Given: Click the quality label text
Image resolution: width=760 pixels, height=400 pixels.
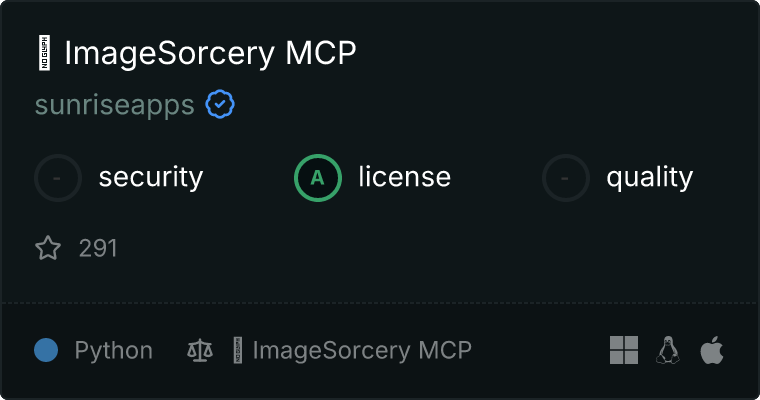Looking at the screenshot, I should click(x=650, y=177).
